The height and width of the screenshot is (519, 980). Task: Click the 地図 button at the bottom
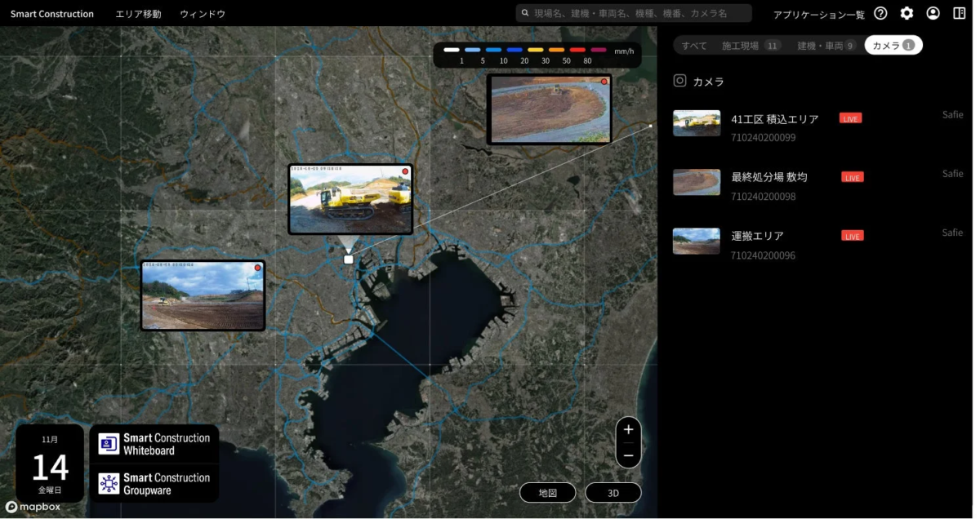point(548,492)
